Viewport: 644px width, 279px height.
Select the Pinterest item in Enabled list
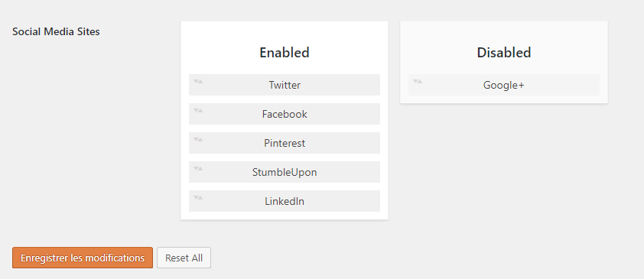(285, 143)
